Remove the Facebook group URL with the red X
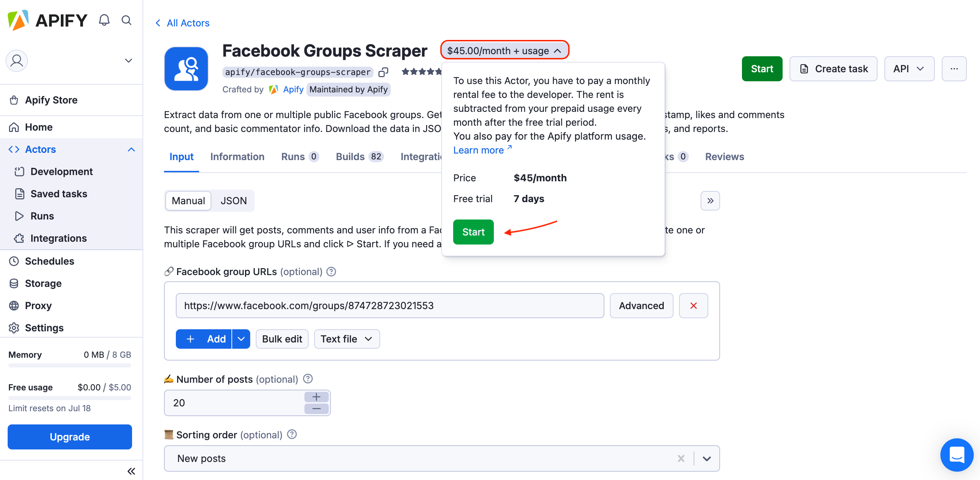 point(693,305)
